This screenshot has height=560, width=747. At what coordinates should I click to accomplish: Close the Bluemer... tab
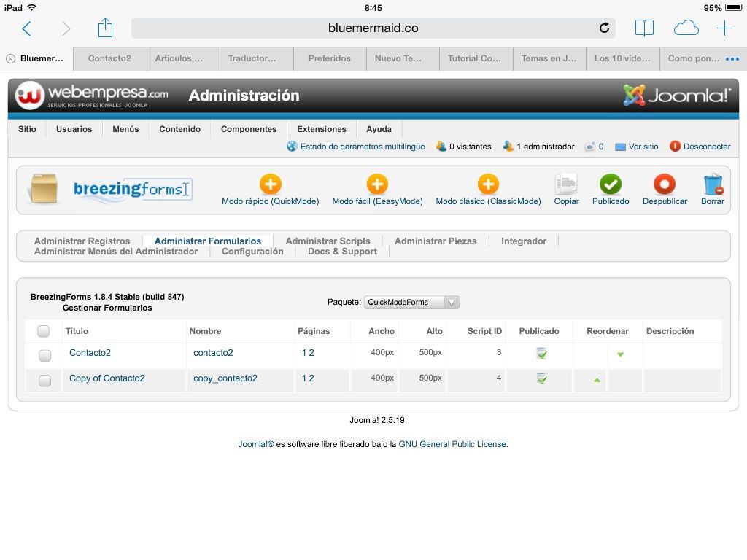tap(10, 58)
